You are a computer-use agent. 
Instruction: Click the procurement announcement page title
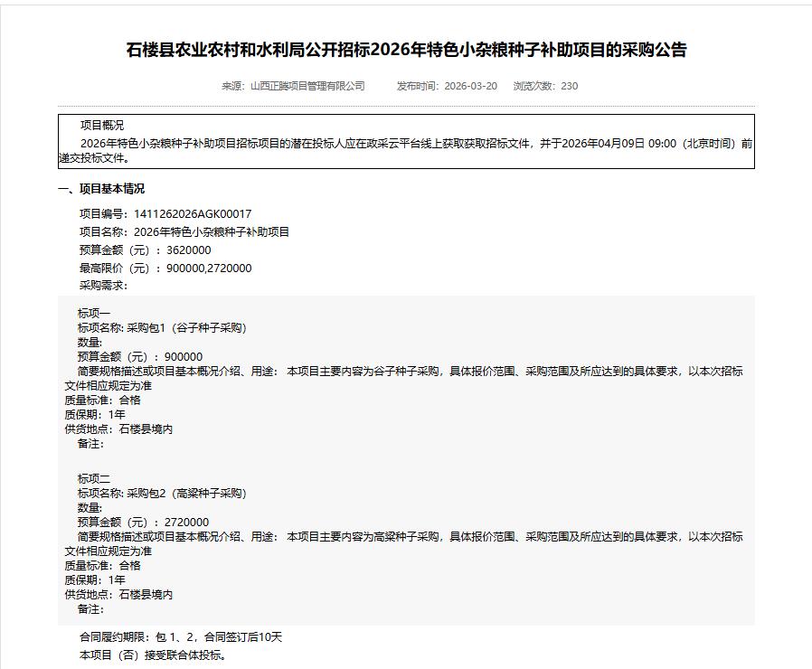coord(406,50)
